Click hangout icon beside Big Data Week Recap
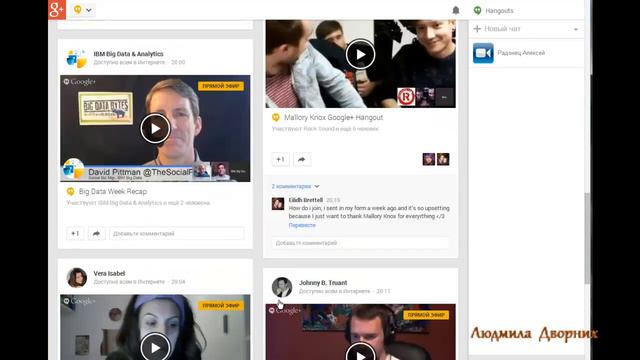Screen dimensions: 640x360 pos(70,191)
